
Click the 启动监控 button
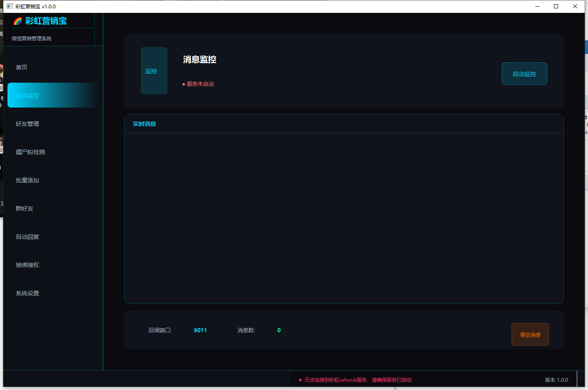524,74
